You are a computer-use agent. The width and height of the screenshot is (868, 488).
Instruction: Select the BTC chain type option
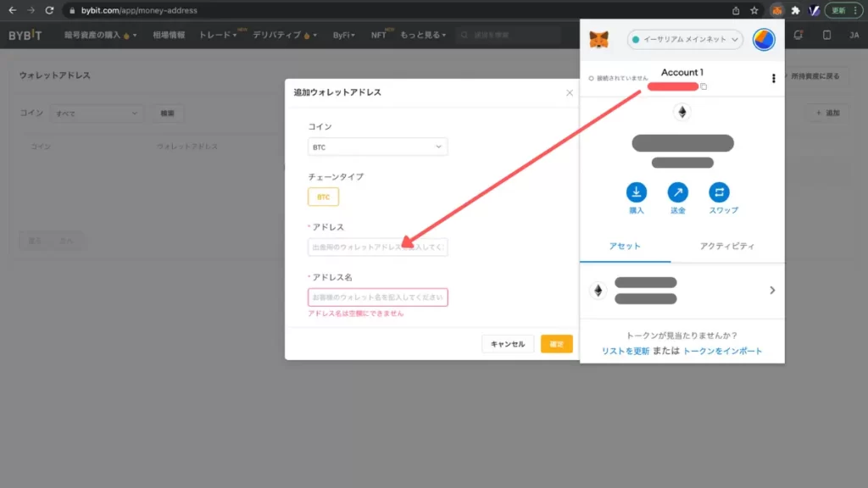(x=323, y=197)
